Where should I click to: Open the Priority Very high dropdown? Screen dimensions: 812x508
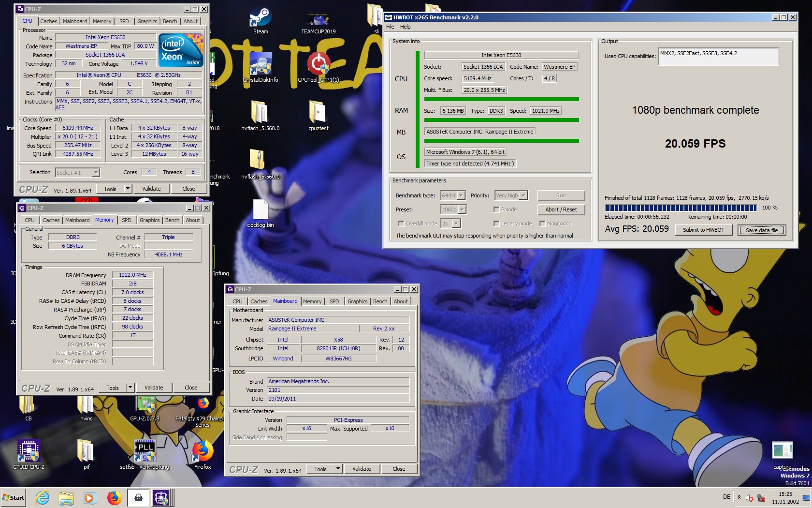coord(511,195)
